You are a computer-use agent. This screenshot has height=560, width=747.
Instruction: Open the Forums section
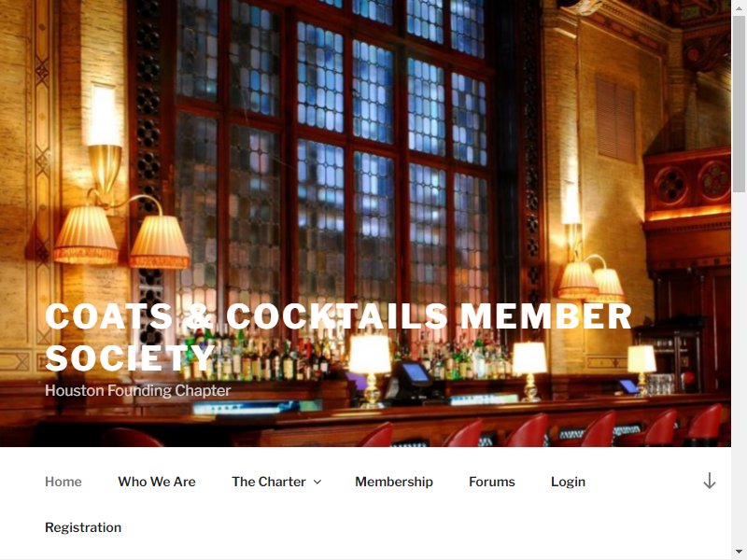click(x=492, y=482)
